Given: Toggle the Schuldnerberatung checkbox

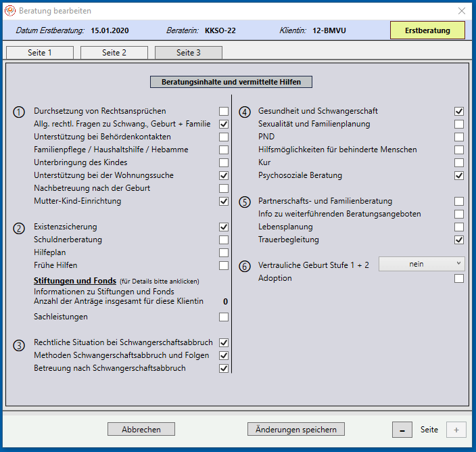Looking at the screenshot, I should [224, 240].
